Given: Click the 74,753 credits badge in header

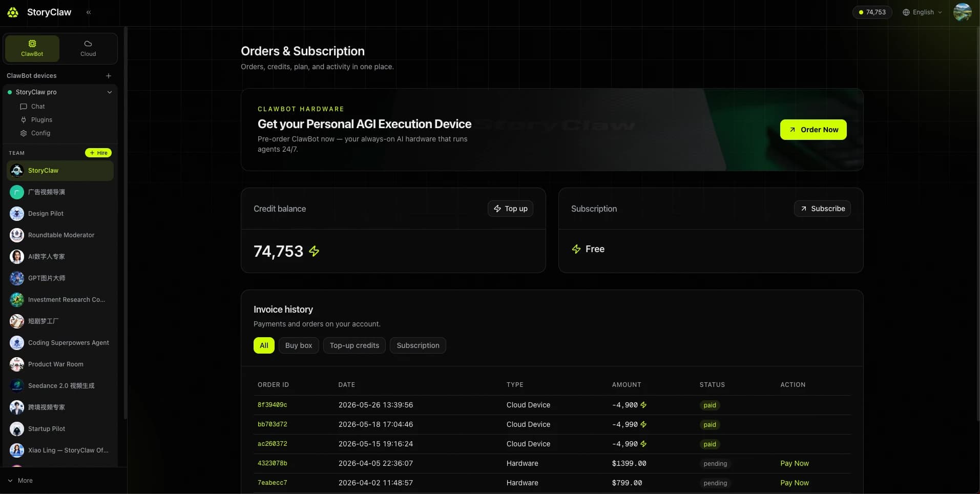Looking at the screenshot, I should click(x=872, y=12).
